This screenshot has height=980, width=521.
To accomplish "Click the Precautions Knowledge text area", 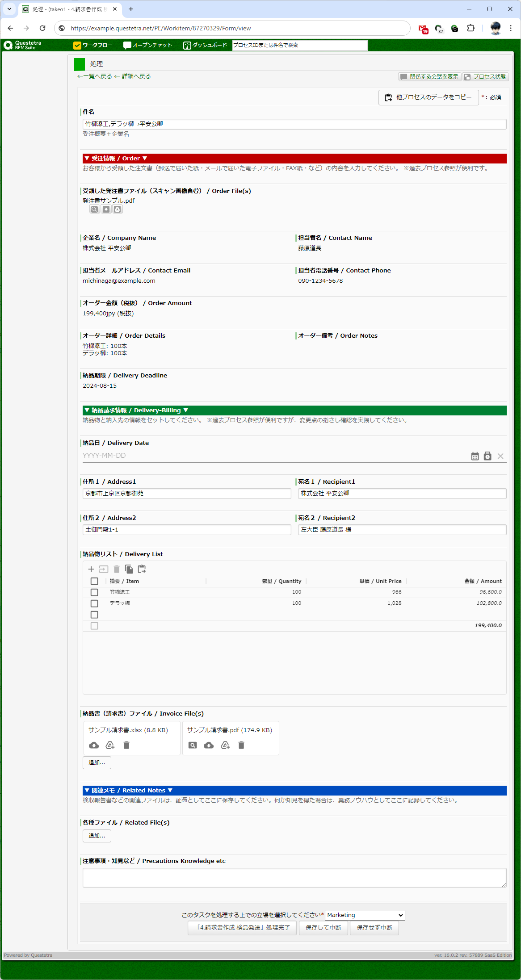I will 294,878.
